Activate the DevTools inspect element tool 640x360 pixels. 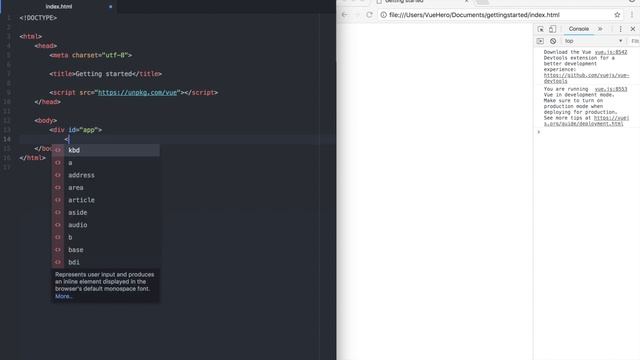(x=540, y=29)
